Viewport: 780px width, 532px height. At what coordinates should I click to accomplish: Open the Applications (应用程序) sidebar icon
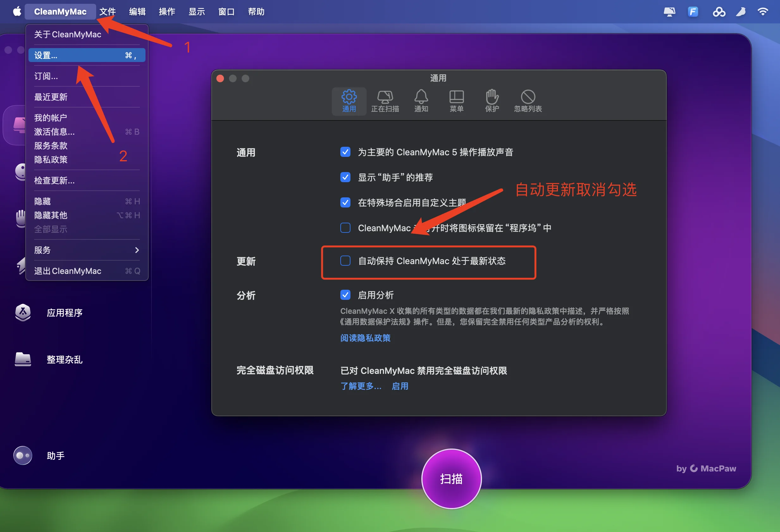pyautogui.click(x=23, y=312)
